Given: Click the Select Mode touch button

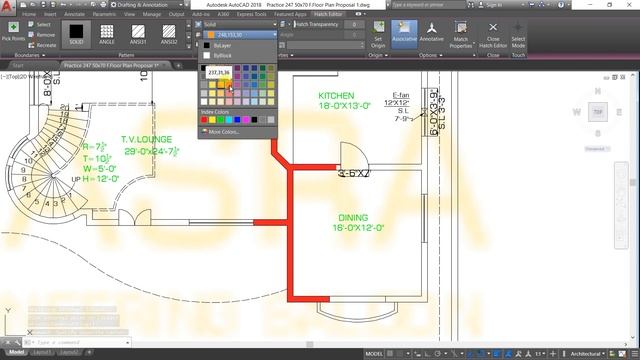Looking at the screenshot, I should (518, 35).
